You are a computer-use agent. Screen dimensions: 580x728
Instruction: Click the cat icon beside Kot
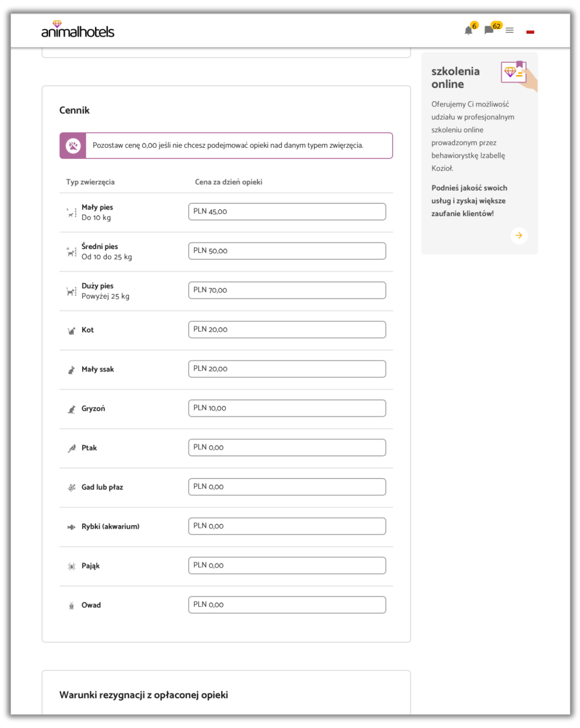[x=71, y=330]
